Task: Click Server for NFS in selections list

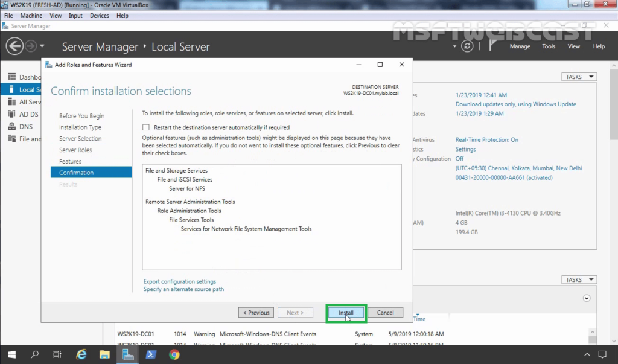Action: [187, 188]
